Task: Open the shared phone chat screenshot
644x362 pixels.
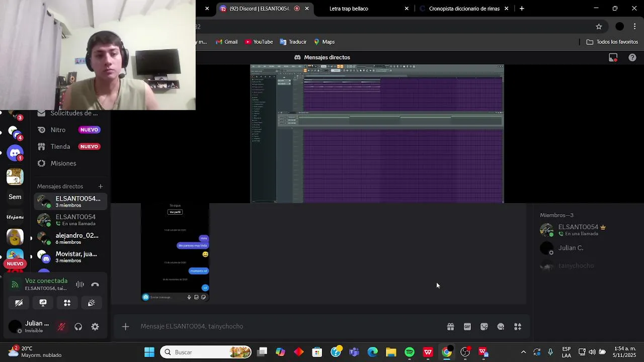Action: click(x=175, y=252)
